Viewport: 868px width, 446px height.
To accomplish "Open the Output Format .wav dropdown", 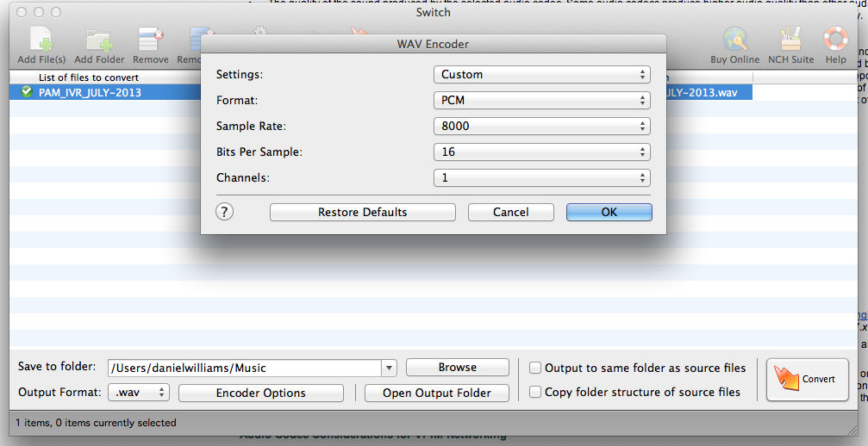I will coord(139,393).
